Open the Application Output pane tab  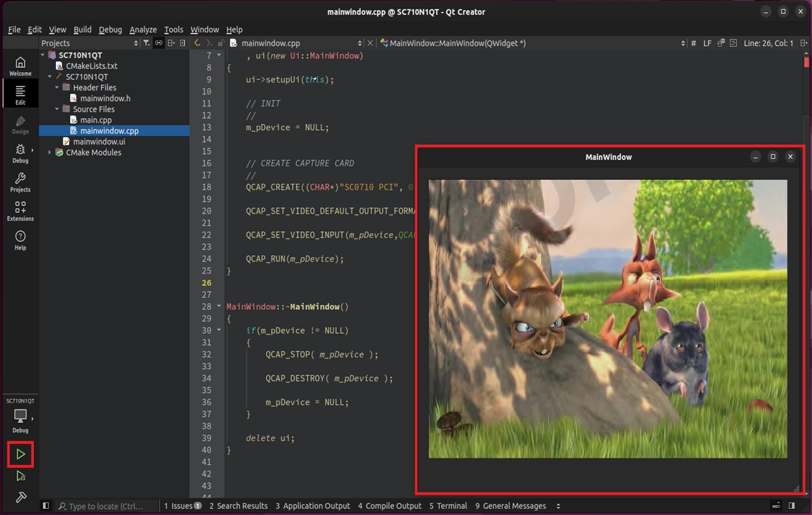tap(312, 506)
